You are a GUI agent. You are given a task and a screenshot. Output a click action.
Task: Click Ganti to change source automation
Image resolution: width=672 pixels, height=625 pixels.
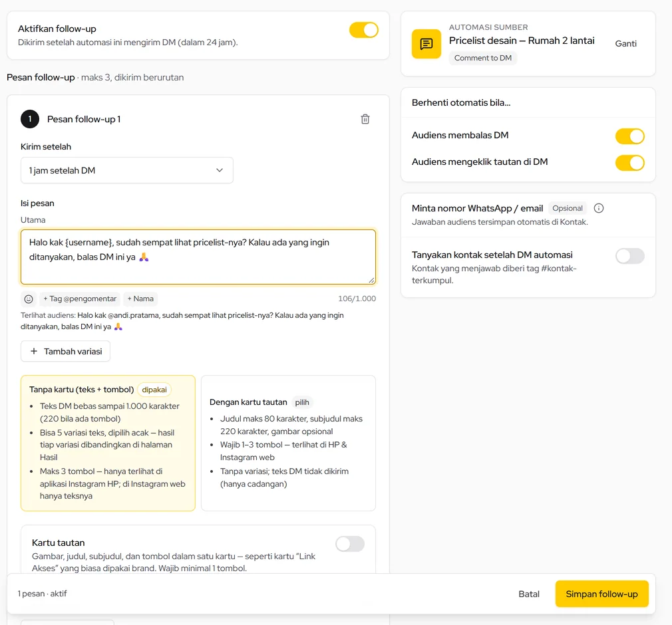(625, 44)
